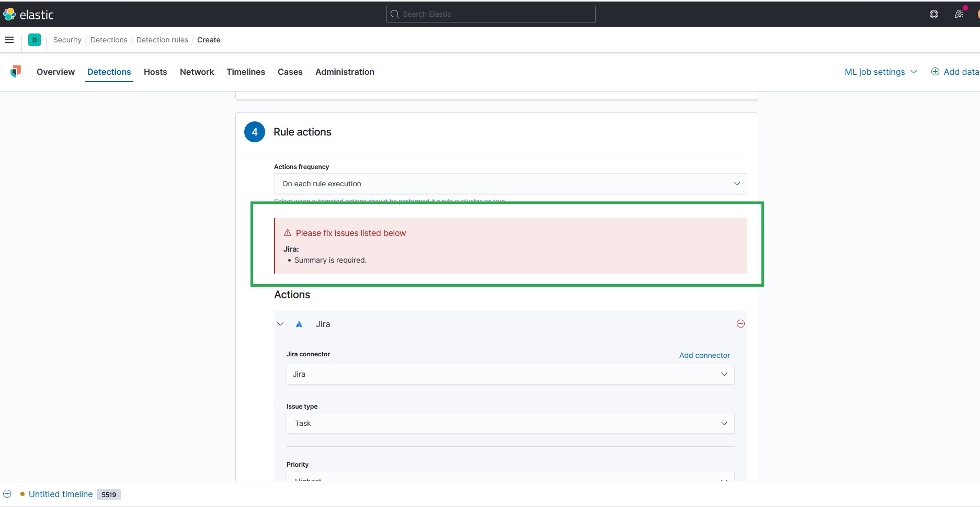Screen dimensions: 980x507
Task: Switch to the Cases tab
Action: (x=290, y=72)
